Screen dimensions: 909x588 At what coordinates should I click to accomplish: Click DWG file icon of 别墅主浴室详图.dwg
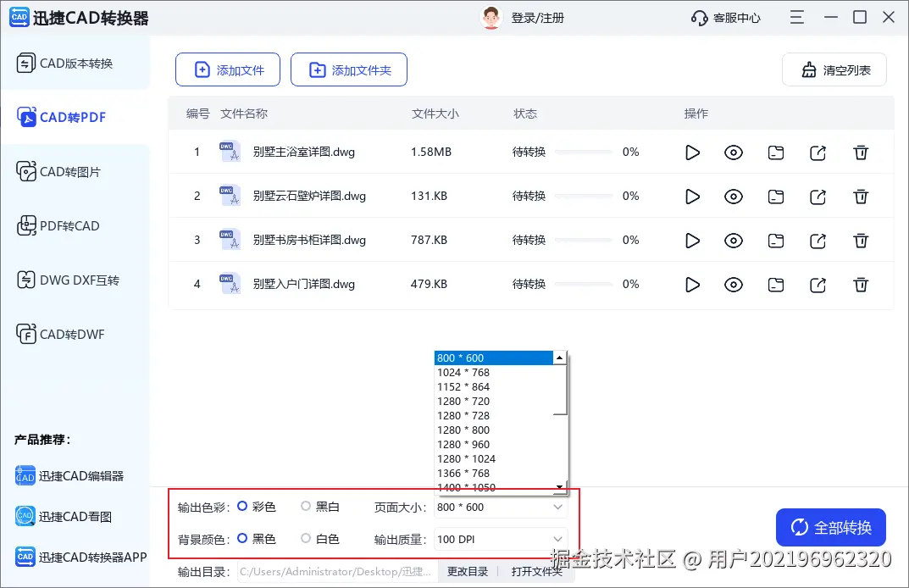[x=230, y=152]
